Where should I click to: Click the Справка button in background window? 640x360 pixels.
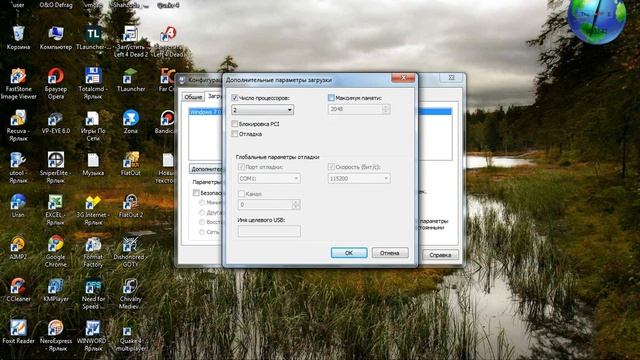coord(440,255)
